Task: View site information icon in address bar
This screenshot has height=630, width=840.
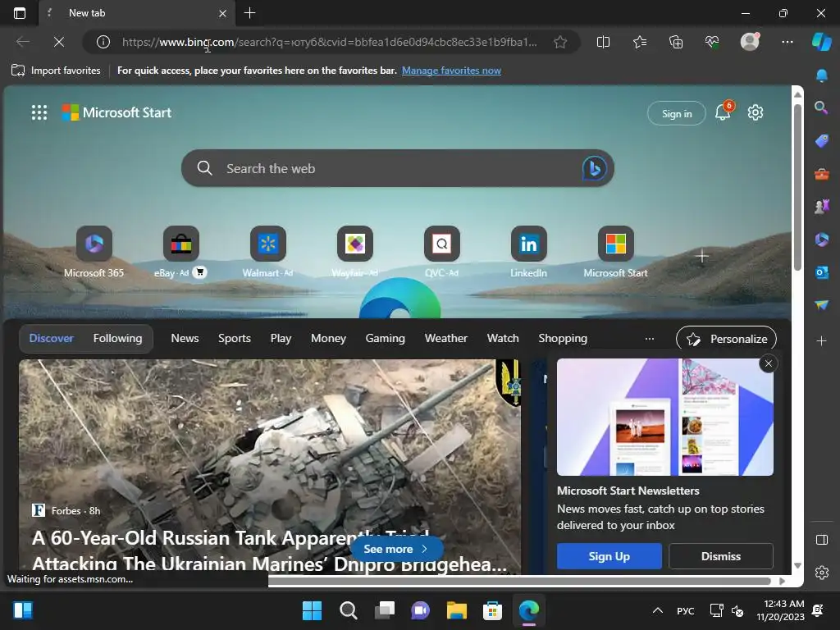Action: [x=103, y=42]
